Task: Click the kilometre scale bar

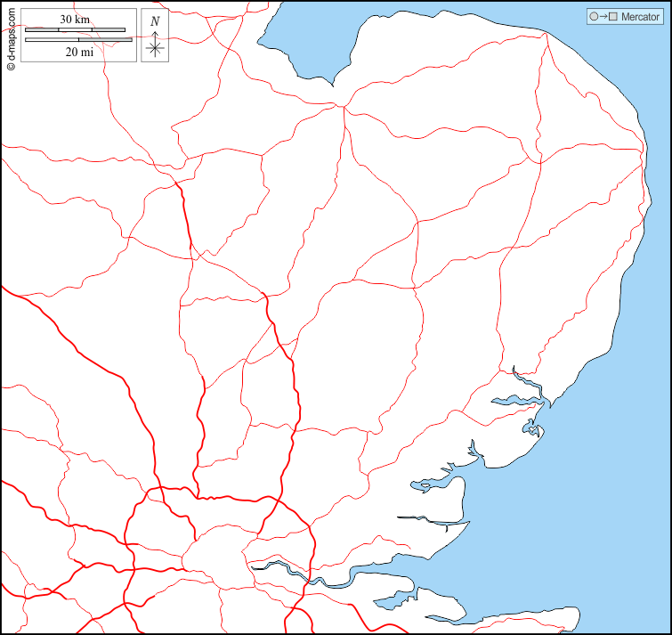Action: point(75,30)
